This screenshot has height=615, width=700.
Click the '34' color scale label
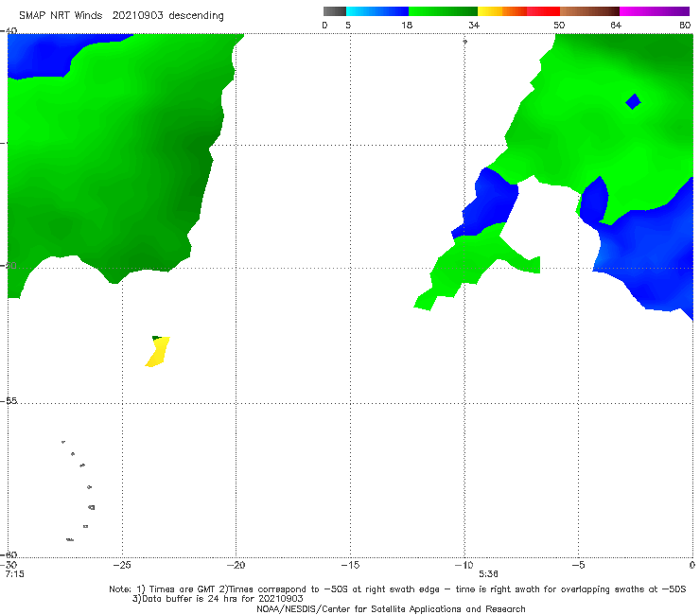474,26
